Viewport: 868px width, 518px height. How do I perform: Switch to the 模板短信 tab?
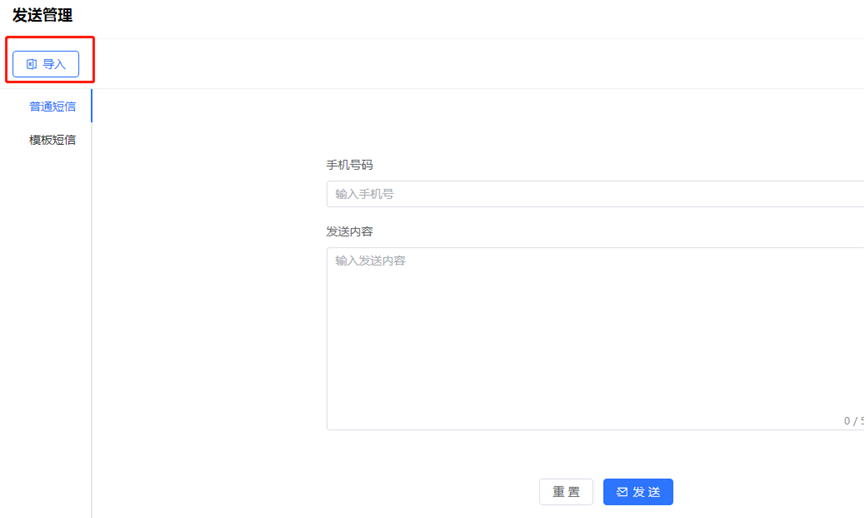(x=53, y=140)
